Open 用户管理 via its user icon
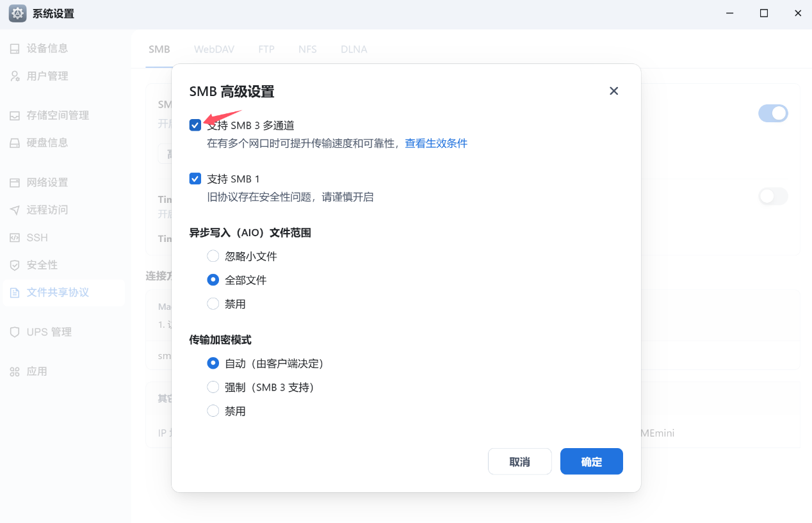 (15, 76)
